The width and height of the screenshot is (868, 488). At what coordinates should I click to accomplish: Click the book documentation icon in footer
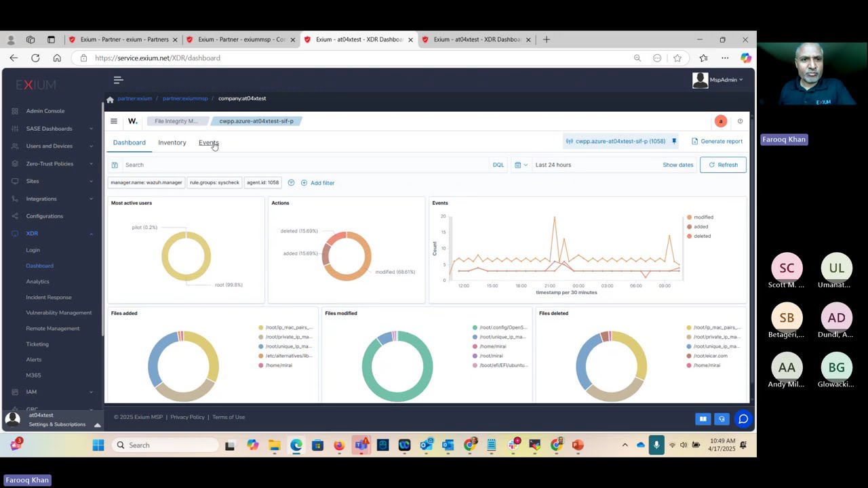tap(703, 419)
